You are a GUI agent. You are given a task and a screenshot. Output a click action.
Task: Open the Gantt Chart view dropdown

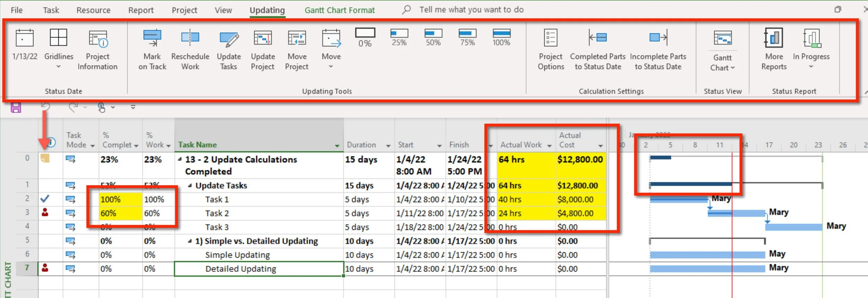pos(723,50)
